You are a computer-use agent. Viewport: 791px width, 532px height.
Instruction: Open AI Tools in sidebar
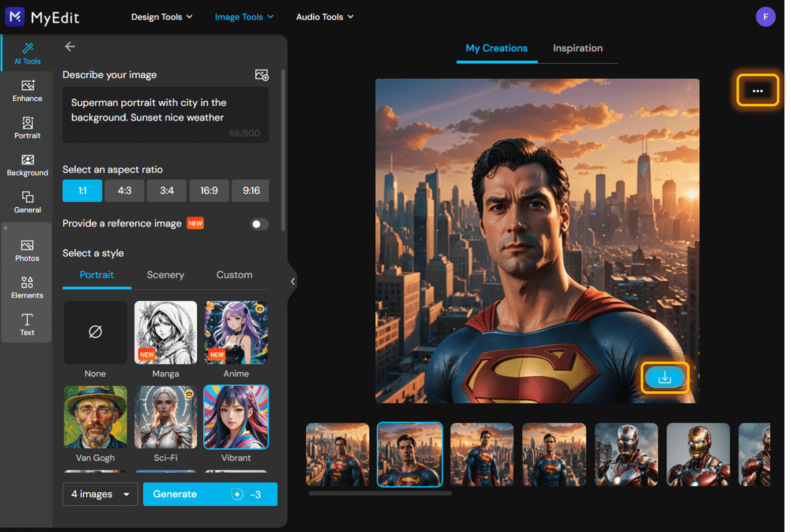click(x=27, y=53)
